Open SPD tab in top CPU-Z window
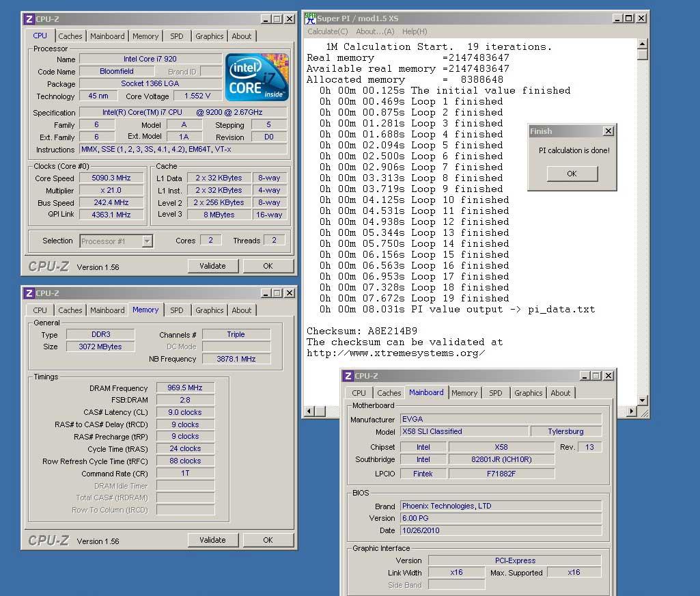This screenshot has height=596, width=700. [176, 36]
